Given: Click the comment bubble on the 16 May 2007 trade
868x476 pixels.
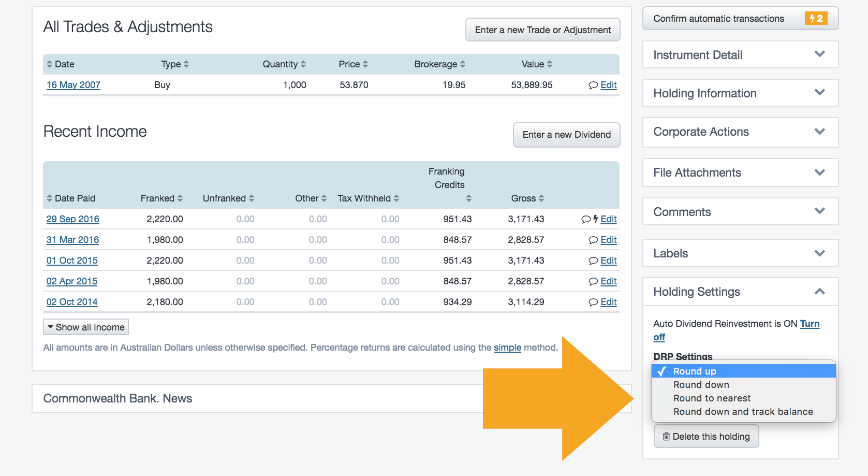Looking at the screenshot, I should click(593, 85).
